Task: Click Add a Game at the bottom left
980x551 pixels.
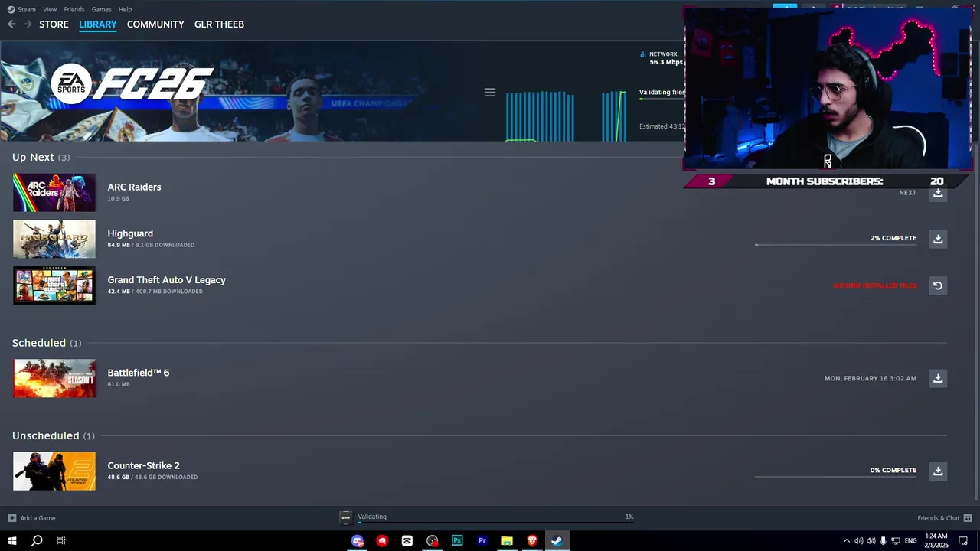Action: (31, 518)
